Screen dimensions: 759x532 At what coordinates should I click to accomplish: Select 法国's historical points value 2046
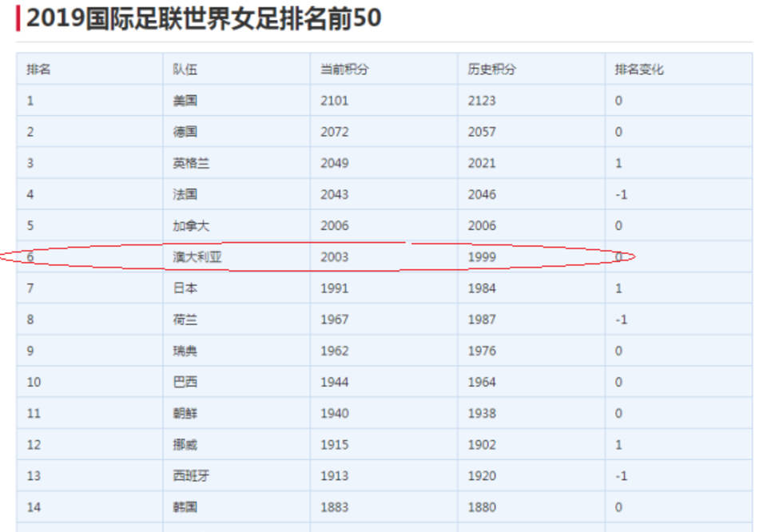482,195
